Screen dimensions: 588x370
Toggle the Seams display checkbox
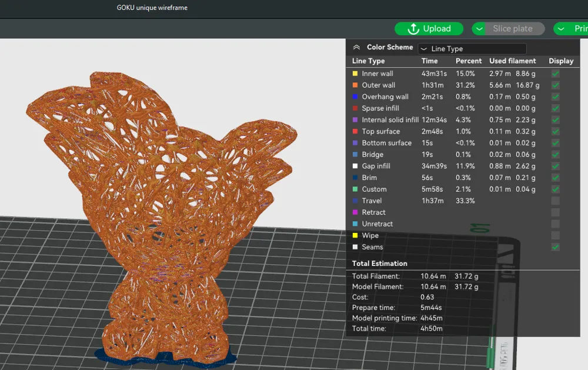556,247
